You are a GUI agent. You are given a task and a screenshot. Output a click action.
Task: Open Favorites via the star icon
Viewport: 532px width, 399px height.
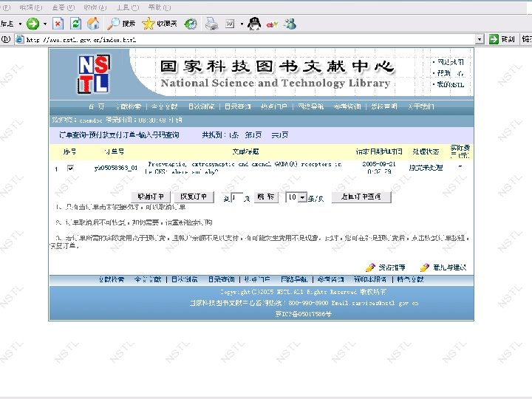[160, 24]
